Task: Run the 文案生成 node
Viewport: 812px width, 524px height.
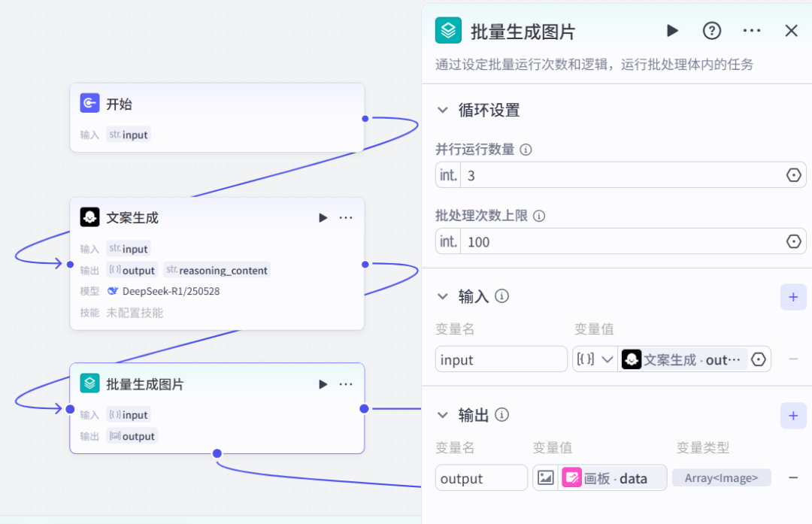Action: (323, 218)
